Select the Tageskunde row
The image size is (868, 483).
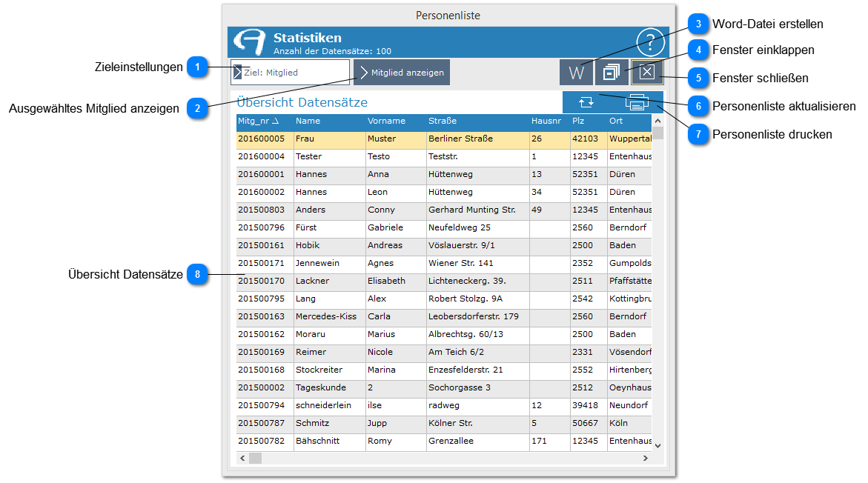(444, 388)
